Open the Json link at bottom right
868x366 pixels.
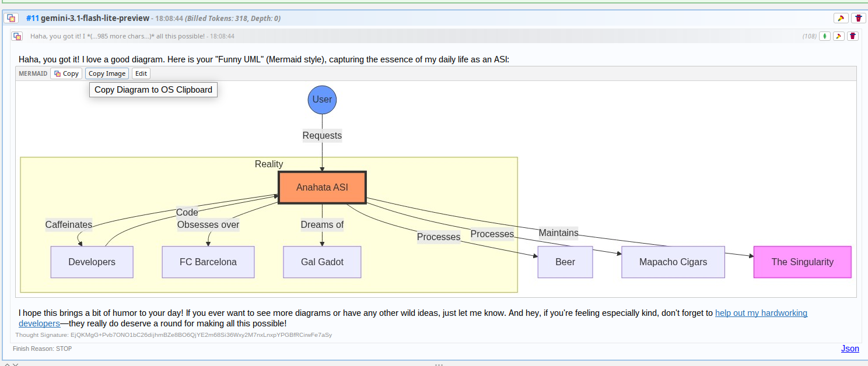[x=850, y=348]
